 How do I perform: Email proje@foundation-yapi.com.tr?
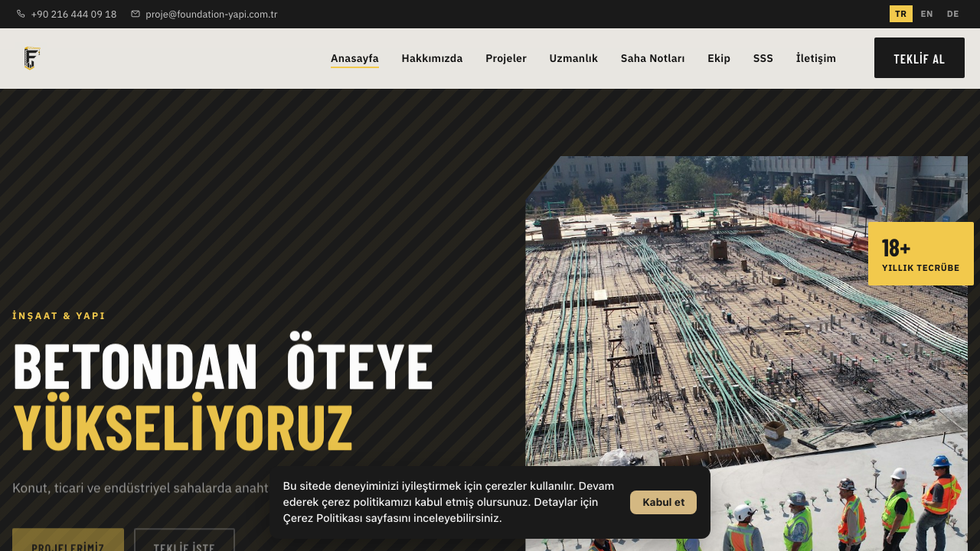[211, 14]
